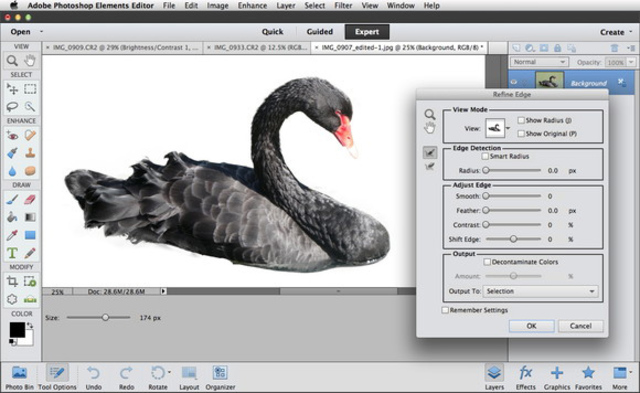Select the Paint Bucket tool
This screenshot has width=640, height=393.
12,217
